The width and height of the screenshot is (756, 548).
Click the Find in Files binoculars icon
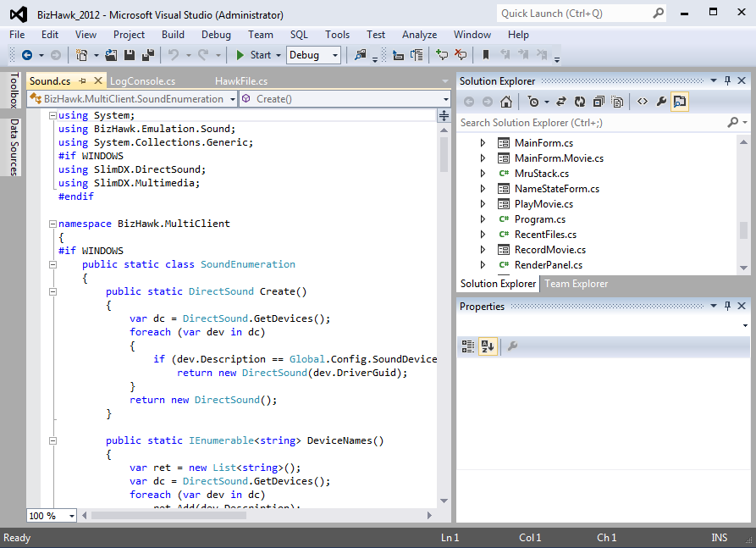click(360, 55)
